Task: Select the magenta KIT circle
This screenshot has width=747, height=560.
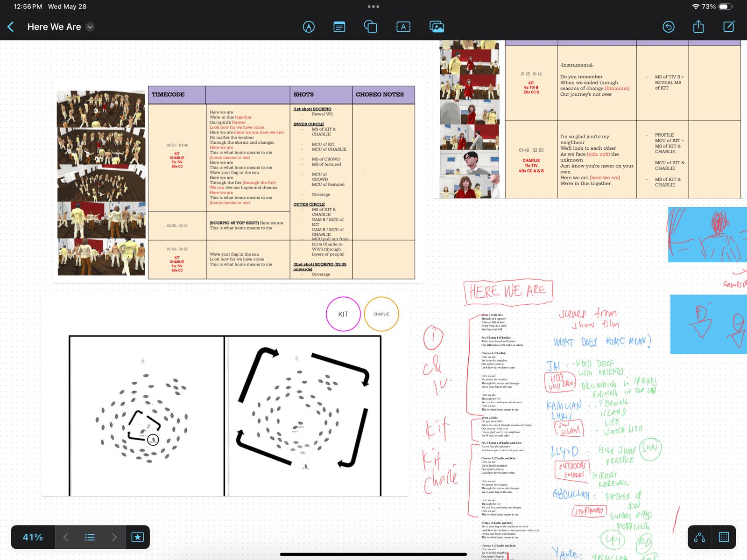Action: click(x=343, y=314)
